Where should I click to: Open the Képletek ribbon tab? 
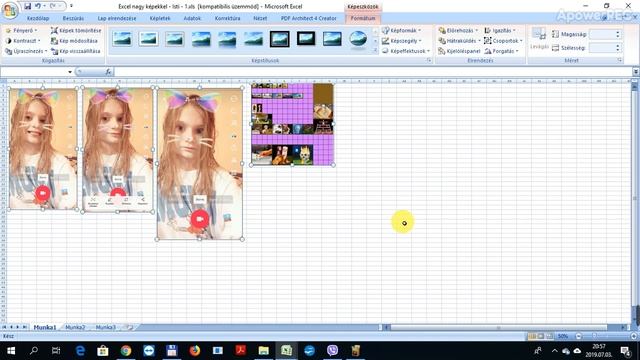coord(160,18)
